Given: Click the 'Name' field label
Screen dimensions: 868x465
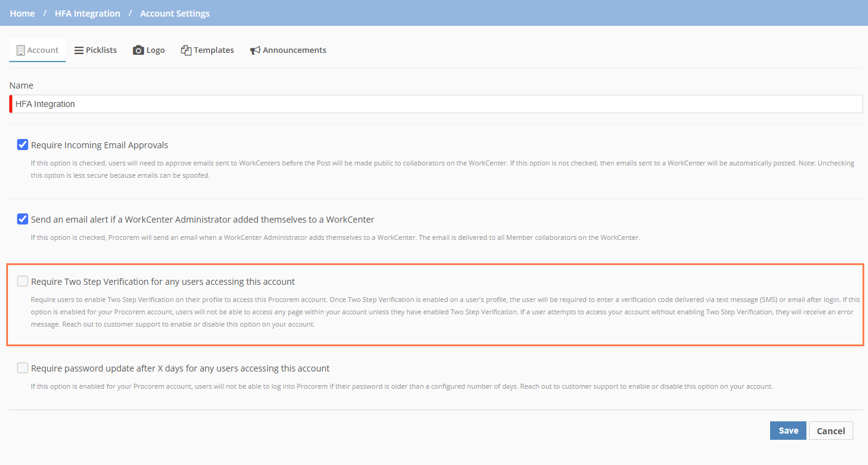Looking at the screenshot, I should [x=22, y=85].
